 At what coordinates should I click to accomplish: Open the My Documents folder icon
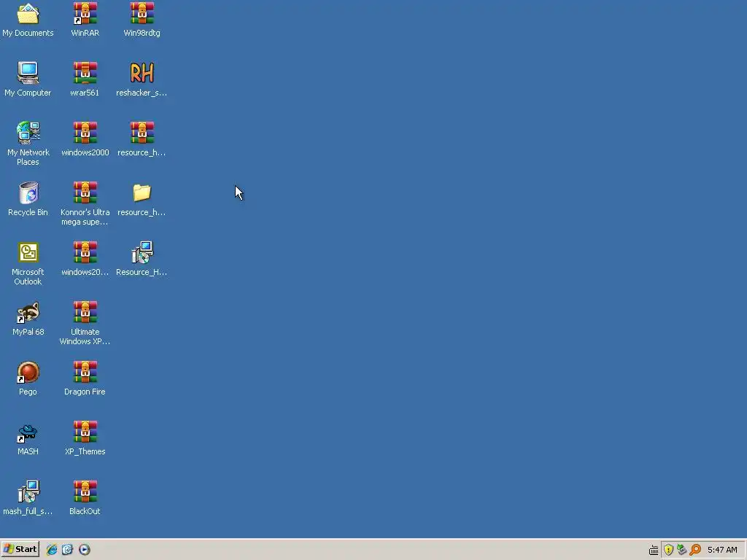[x=28, y=14]
